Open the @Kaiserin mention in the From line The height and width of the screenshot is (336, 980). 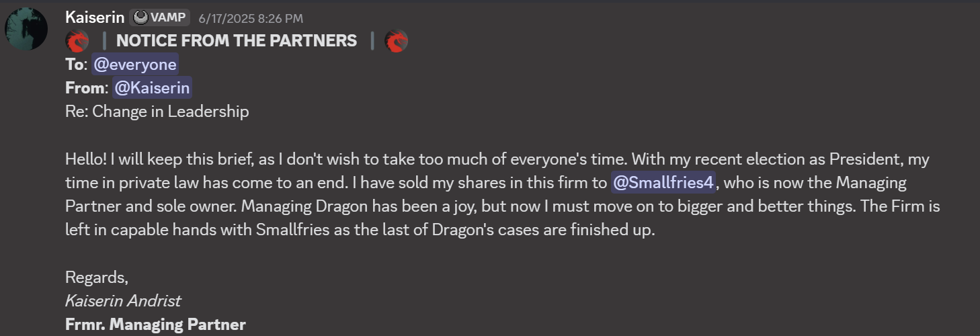pos(152,87)
